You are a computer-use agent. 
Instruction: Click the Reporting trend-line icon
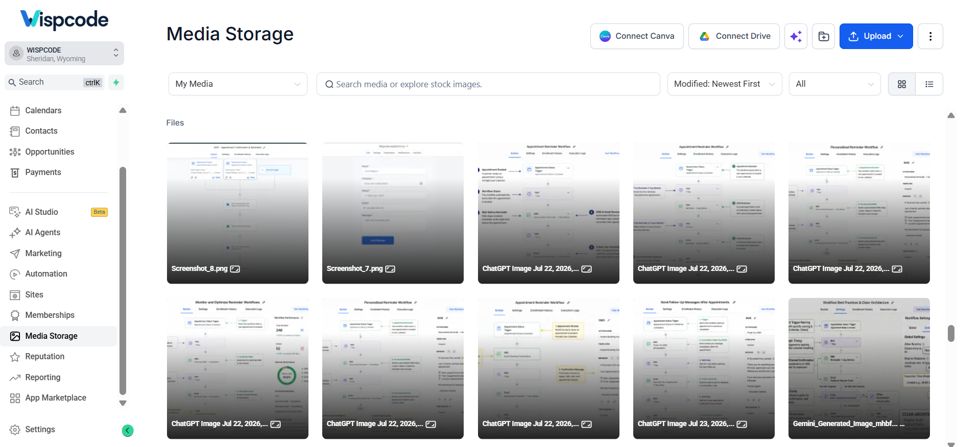[x=15, y=378]
